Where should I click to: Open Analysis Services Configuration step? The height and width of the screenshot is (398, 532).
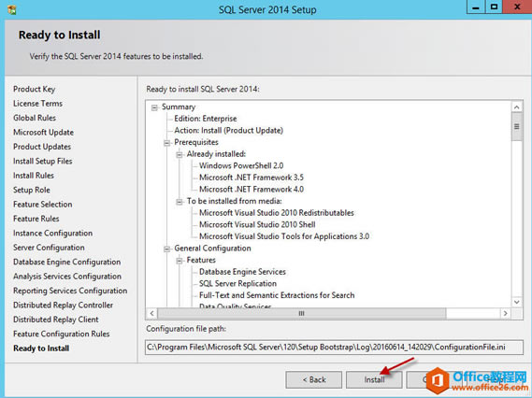coord(67,277)
